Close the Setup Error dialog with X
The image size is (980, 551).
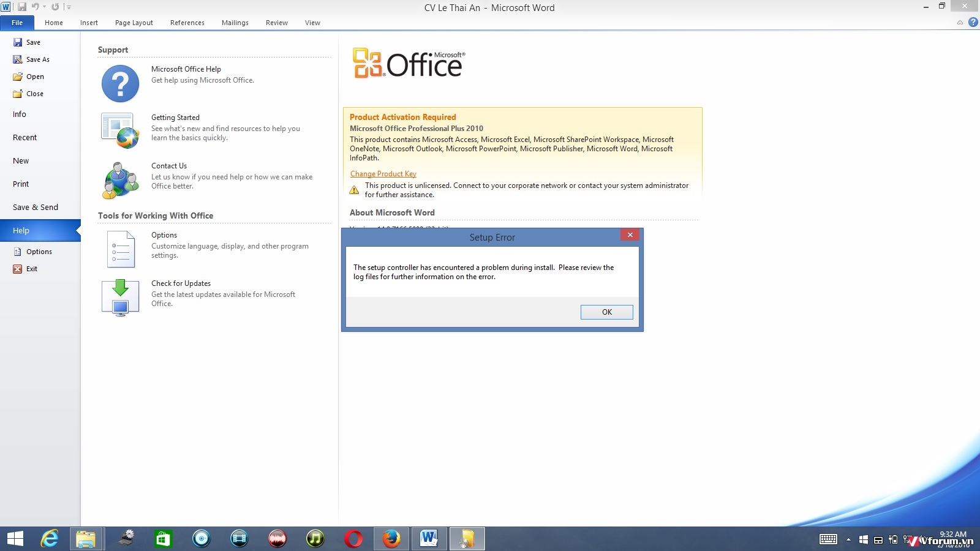point(630,235)
